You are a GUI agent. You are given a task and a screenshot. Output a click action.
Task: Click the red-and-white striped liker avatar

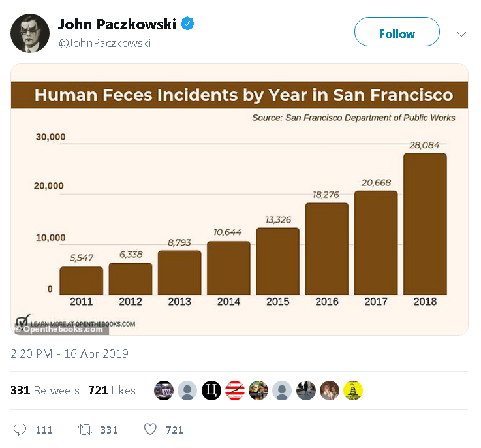(235, 391)
